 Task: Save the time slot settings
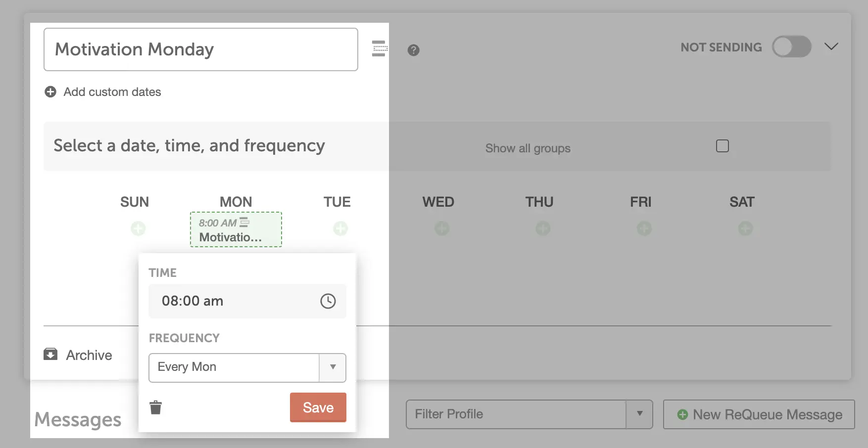[318, 407]
